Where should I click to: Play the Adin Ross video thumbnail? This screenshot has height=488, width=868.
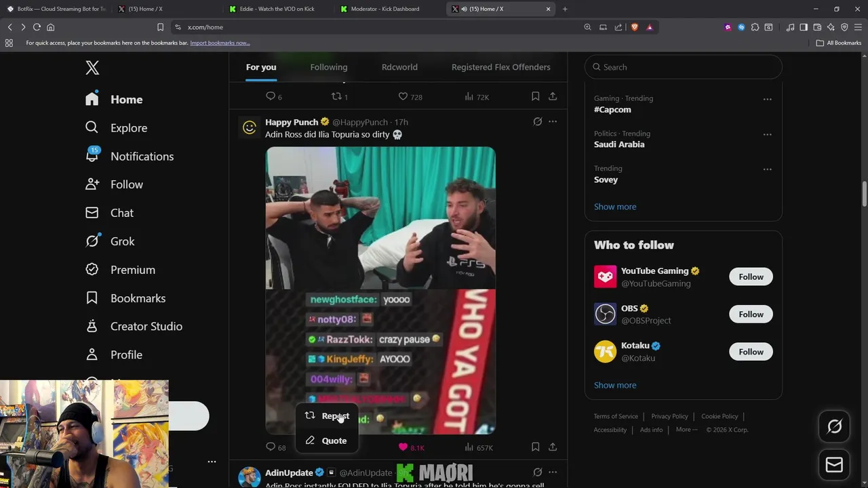click(380, 290)
